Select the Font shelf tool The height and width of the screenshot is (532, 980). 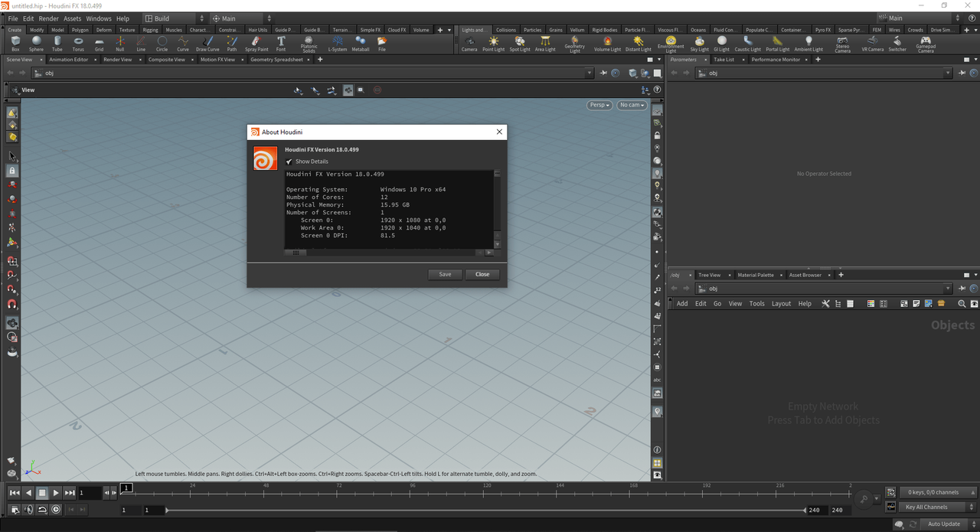(281, 44)
